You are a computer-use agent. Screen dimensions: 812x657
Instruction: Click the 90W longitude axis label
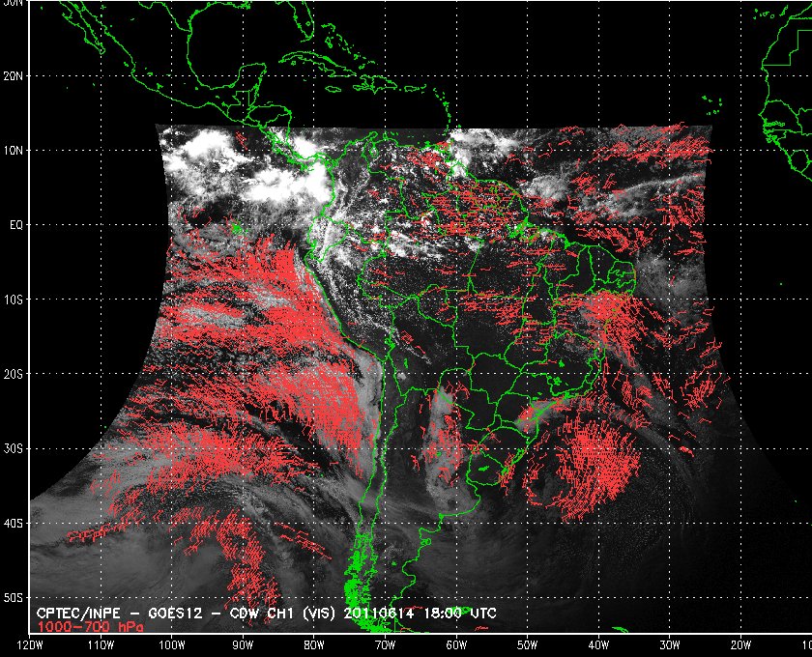(243, 645)
